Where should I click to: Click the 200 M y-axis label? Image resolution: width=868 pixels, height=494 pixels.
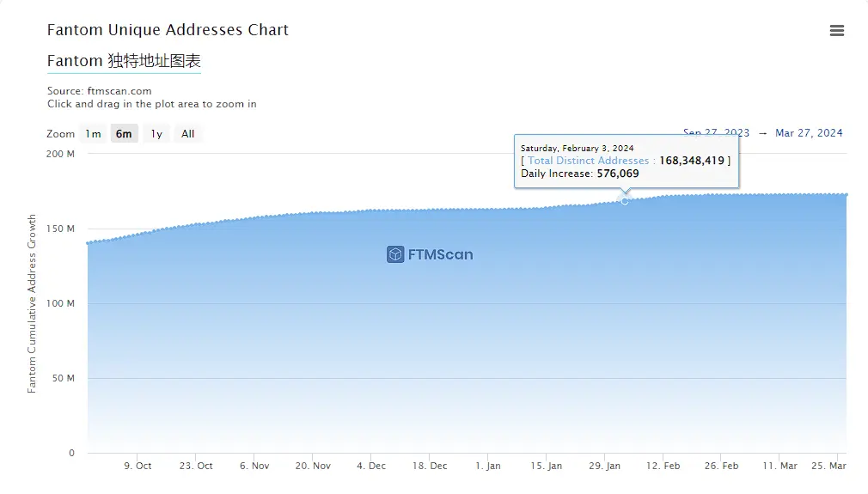[x=60, y=154]
